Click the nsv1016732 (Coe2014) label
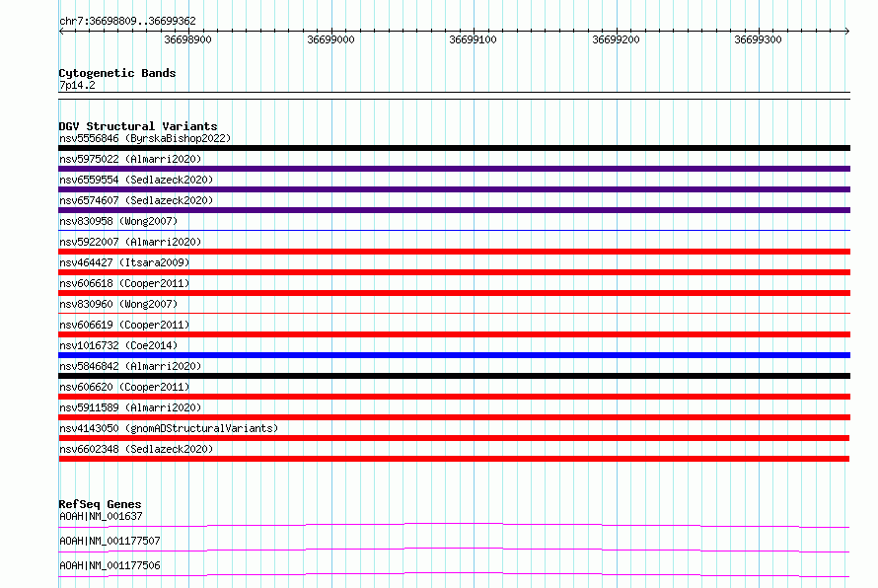Image resolution: width=878 pixels, height=588 pixels. pyautogui.click(x=118, y=345)
